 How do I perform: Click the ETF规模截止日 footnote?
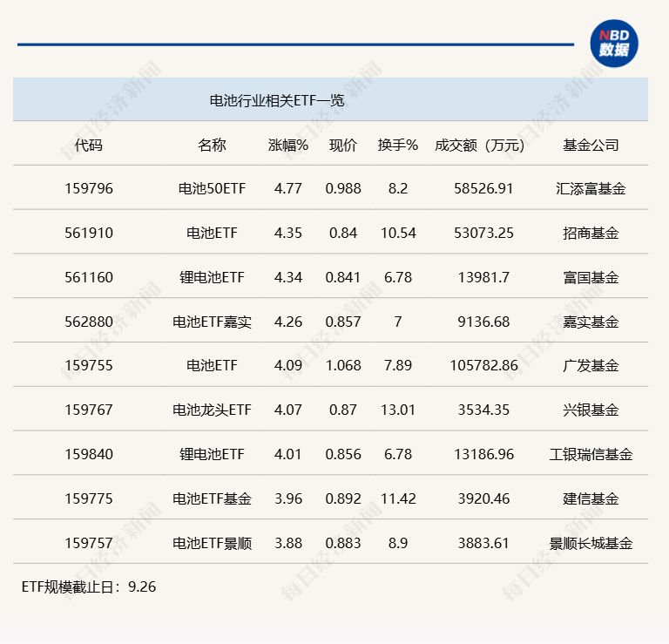pos(89,586)
